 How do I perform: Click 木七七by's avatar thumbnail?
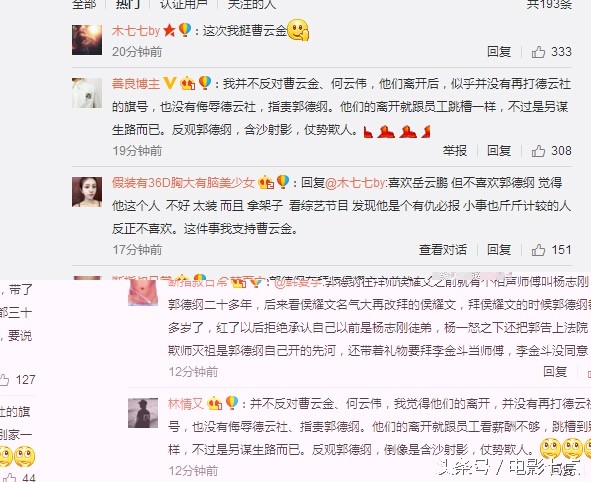coord(87,40)
